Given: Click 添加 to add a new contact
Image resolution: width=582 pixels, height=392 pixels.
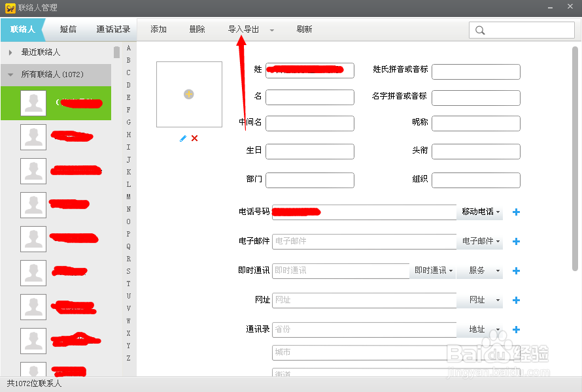Looking at the screenshot, I should click(x=158, y=29).
